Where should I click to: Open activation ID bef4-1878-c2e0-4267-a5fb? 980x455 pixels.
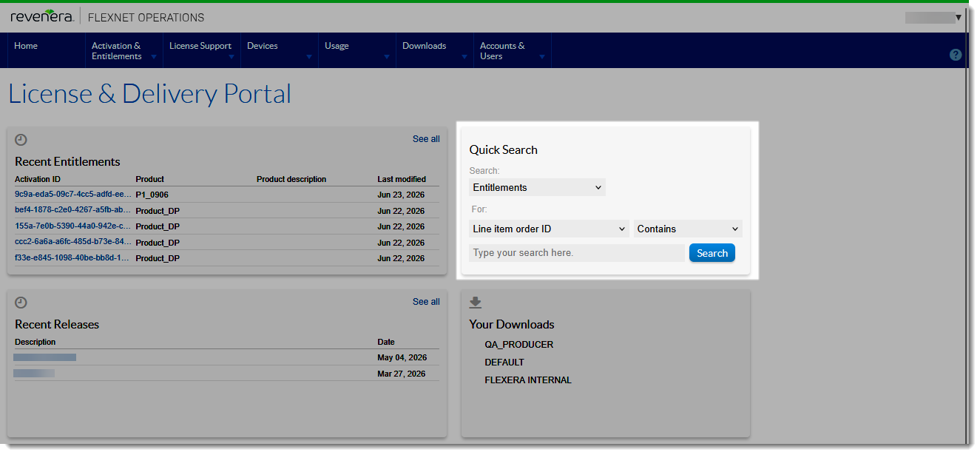point(73,210)
